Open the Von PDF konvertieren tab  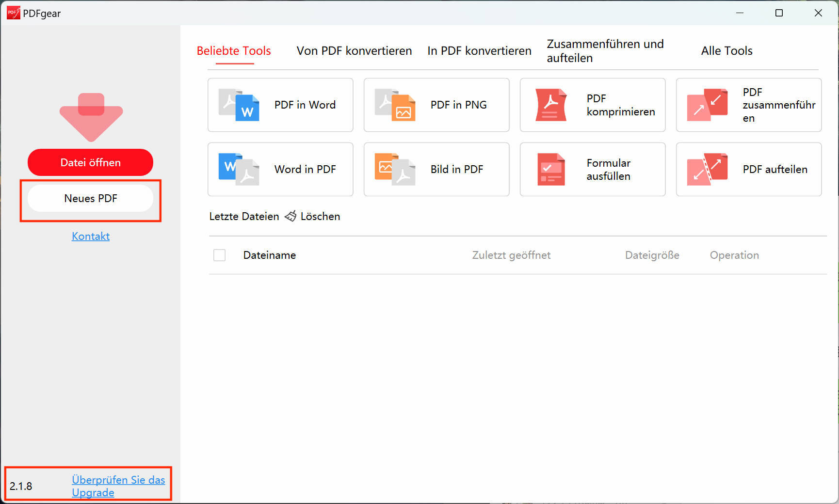pos(354,51)
